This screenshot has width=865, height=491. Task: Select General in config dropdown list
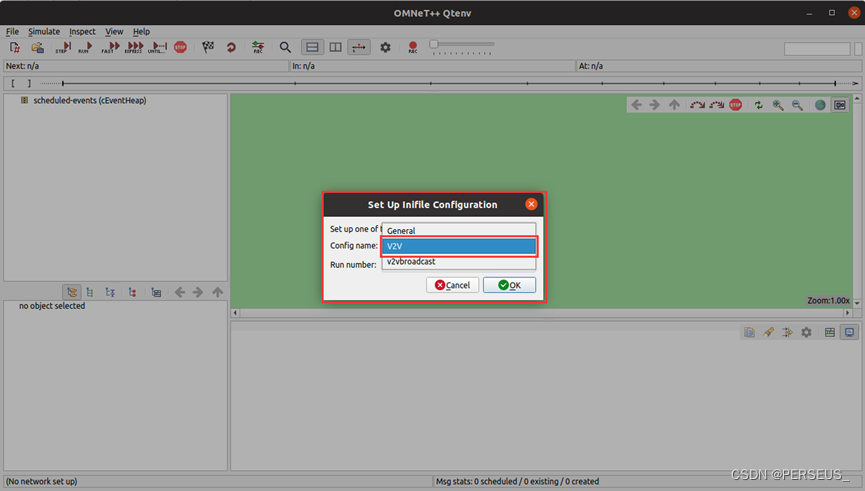[458, 230]
